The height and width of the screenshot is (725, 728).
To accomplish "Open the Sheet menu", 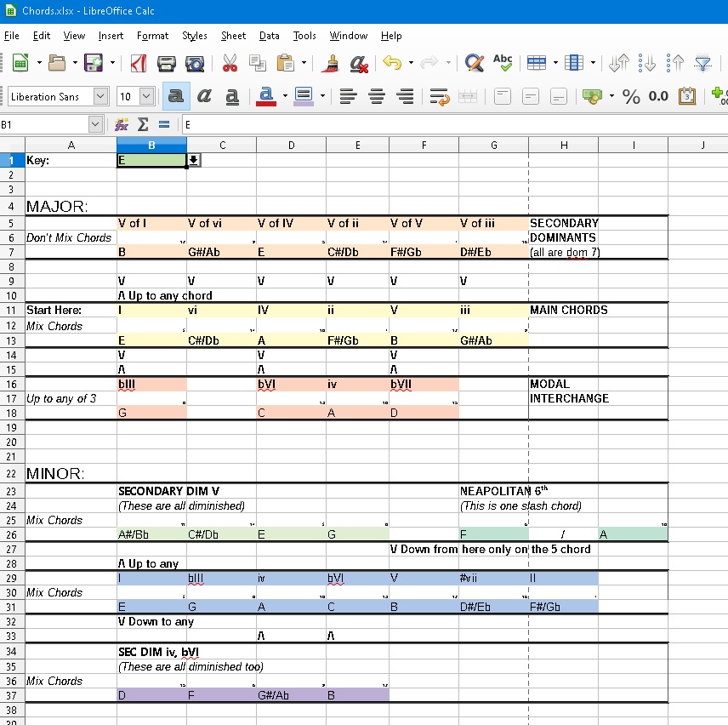I will 233,36.
